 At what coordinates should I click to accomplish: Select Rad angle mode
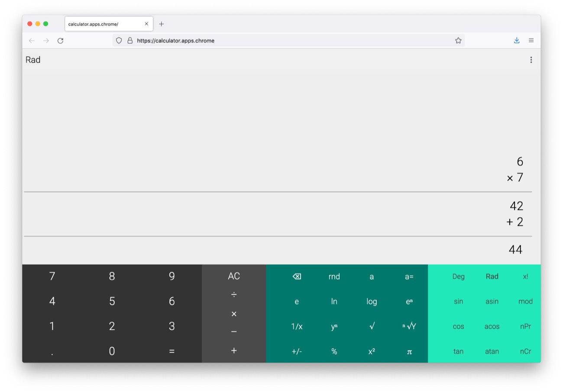pos(492,276)
